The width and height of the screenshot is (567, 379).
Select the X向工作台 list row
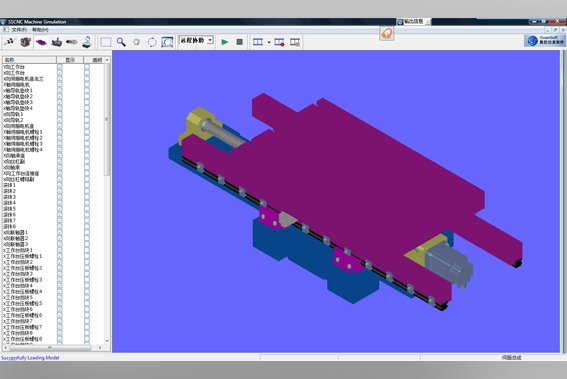(14, 73)
